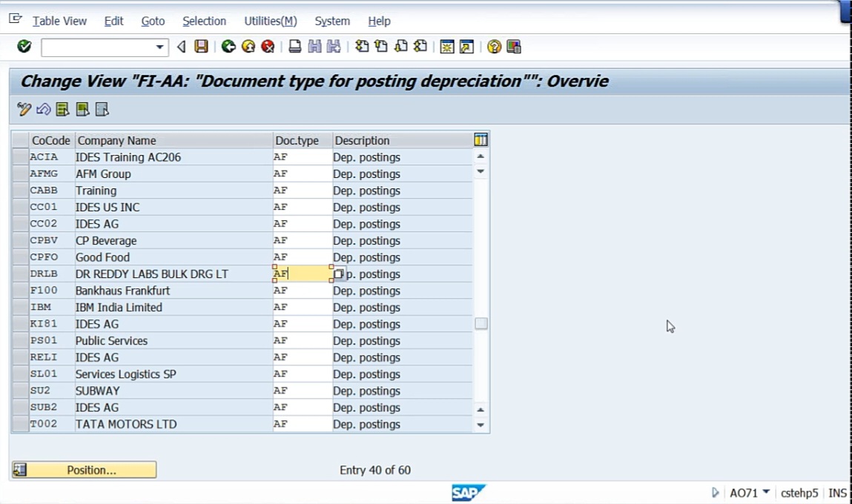Select the row marker for SU2
Viewport: 852px width, 504px height.
[21, 391]
